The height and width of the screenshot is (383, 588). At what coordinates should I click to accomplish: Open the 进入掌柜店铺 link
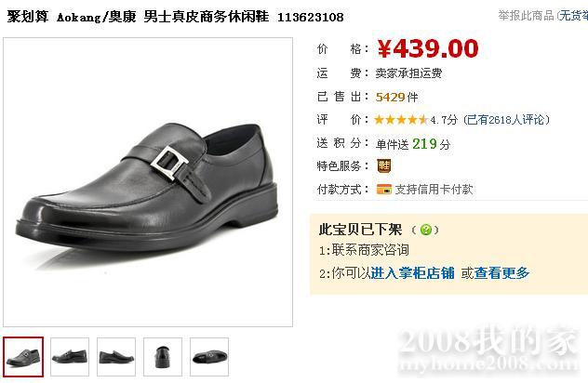412,272
